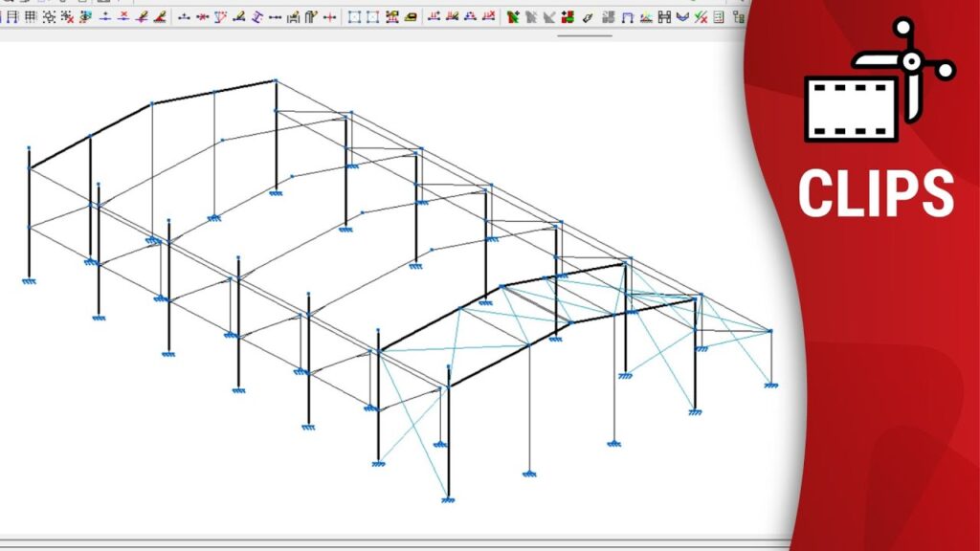
Task: Select the Y-shaped node icon in the toolbar
Action: [221, 17]
